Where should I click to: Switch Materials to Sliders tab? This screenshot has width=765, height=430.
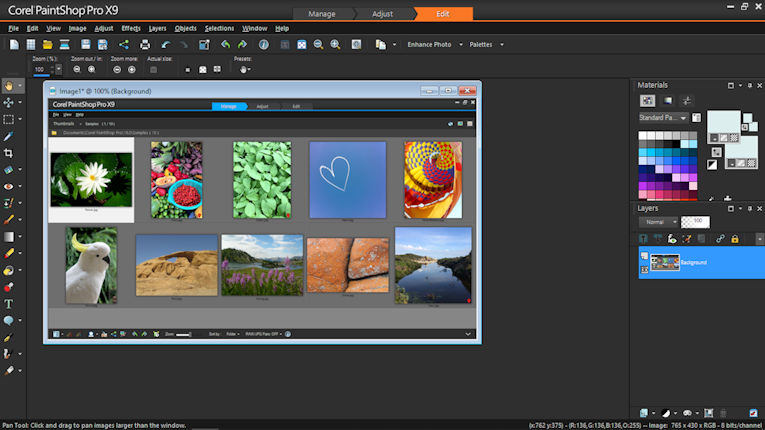click(686, 101)
